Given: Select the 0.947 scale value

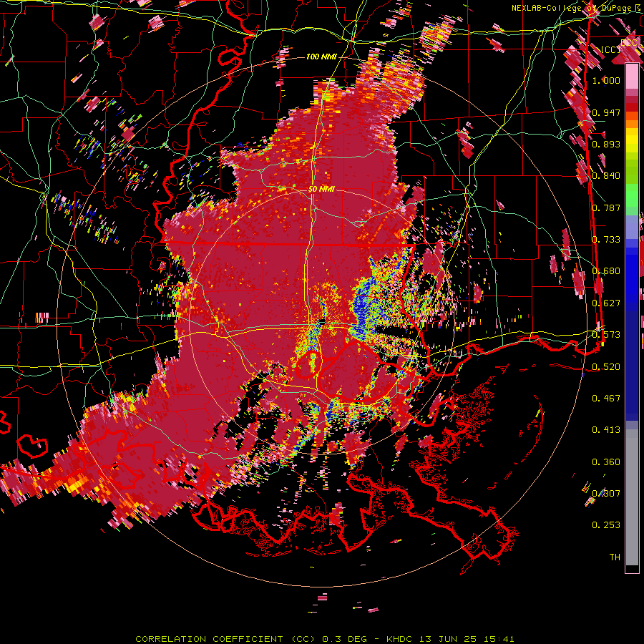Looking at the screenshot, I should coord(606,112).
